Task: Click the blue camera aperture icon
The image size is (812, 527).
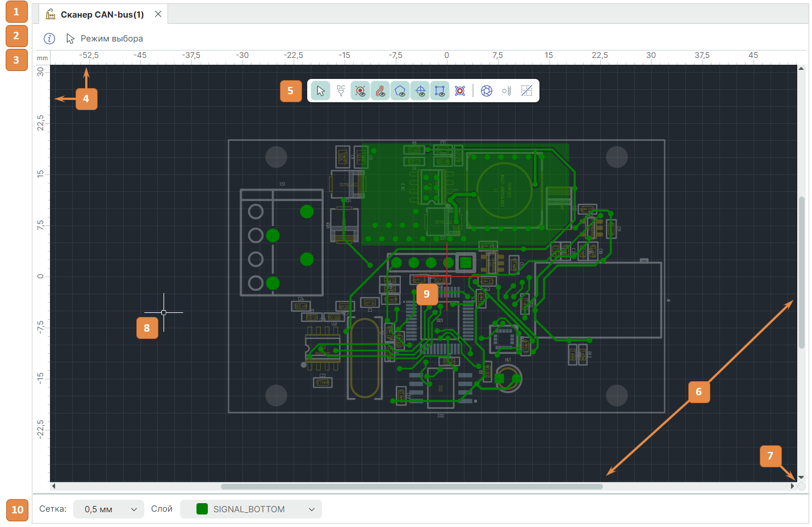Action: 487,91
